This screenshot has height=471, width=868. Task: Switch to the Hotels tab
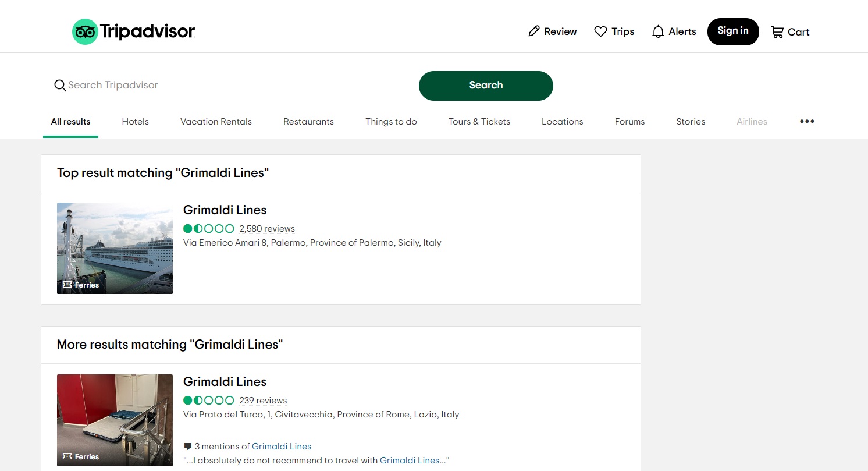[135, 122]
